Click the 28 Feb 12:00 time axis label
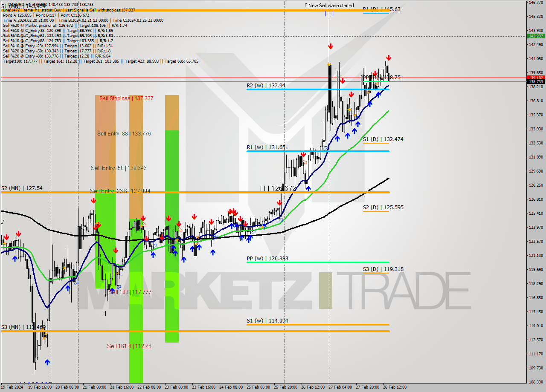Image resolution: width=546 pixels, height=392 pixels. 395,387
